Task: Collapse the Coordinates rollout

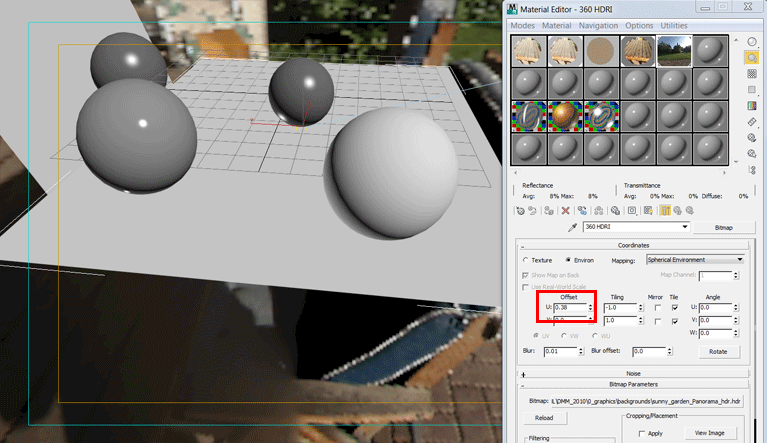Action: tap(633, 245)
